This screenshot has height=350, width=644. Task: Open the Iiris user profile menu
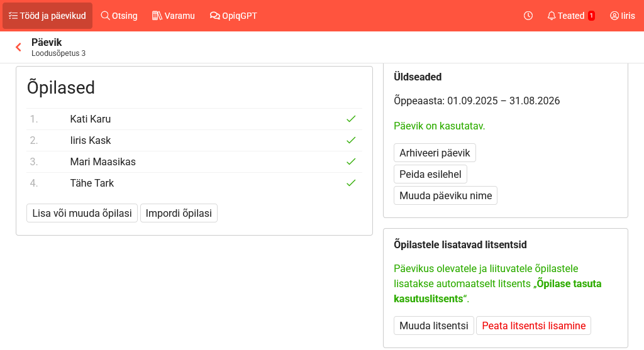622,16
